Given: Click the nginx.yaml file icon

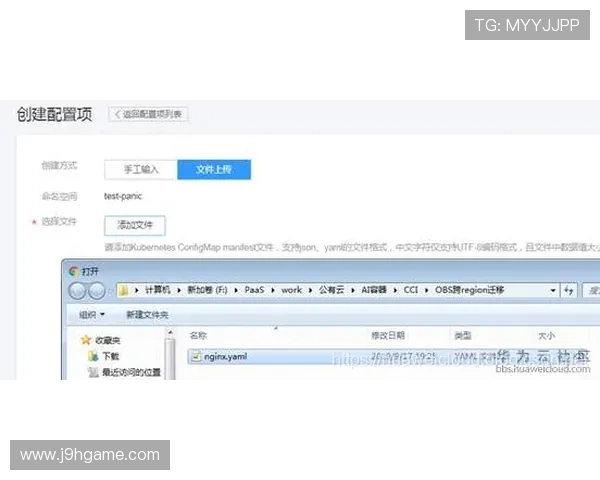Looking at the screenshot, I should 196,356.
